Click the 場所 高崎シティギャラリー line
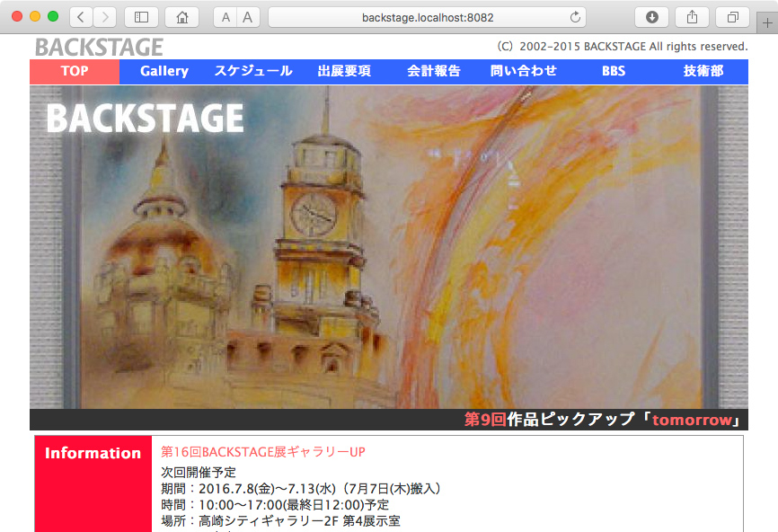 [280, 521]
